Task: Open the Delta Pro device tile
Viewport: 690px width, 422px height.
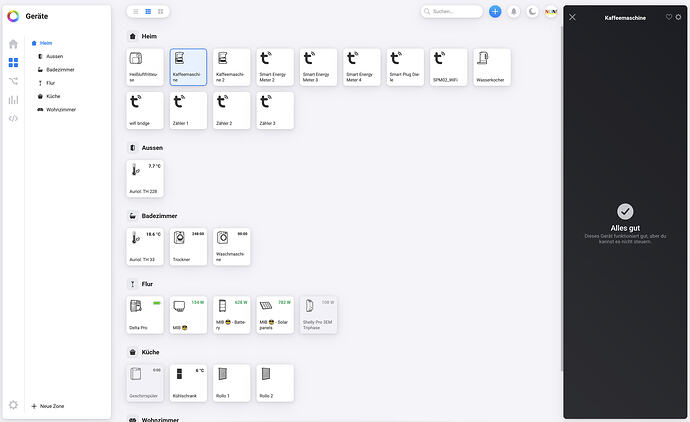Action: coord(145,315)
